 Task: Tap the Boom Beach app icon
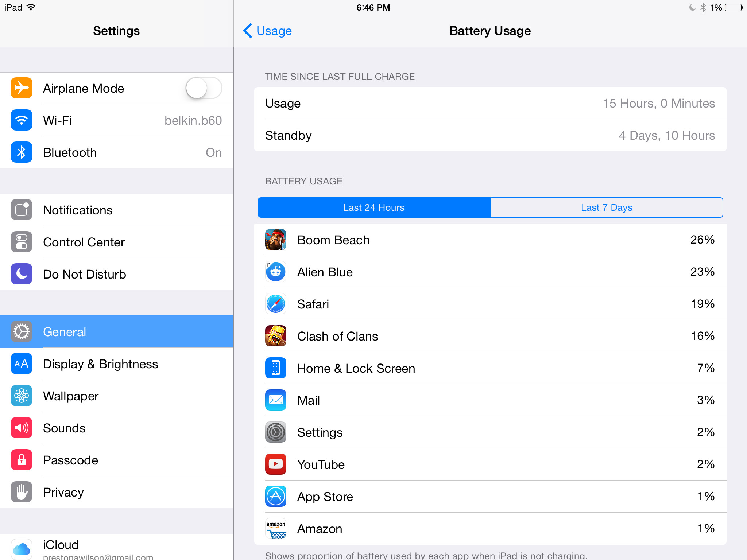pos(275,240)
